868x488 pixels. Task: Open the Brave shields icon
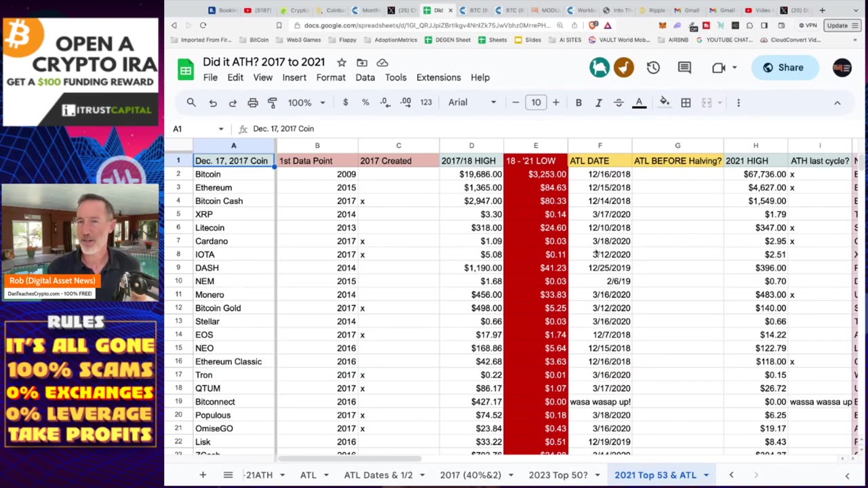tap(593, 25)
